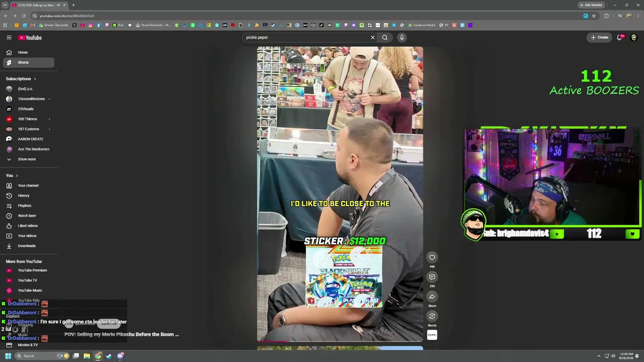Go forward in the browser
This screenshot has height=362, width=644.
[x=15, y=16]
